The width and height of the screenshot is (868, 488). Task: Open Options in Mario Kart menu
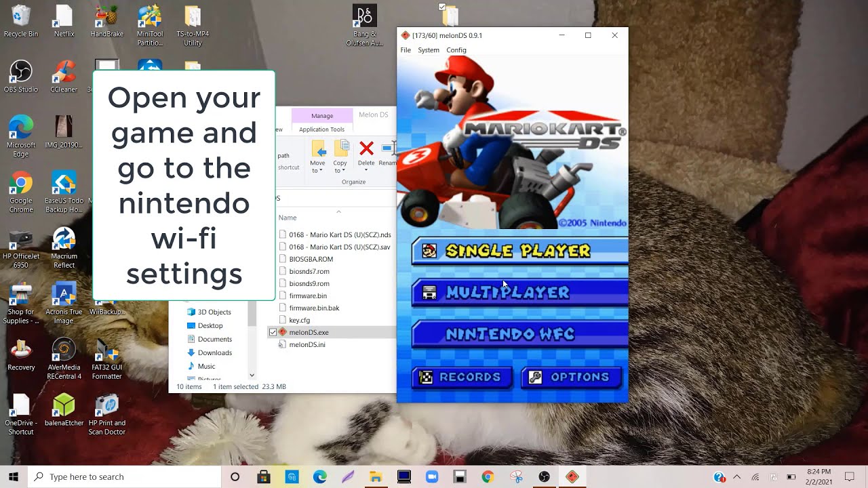pyautogui.click(x=572, y=377)
